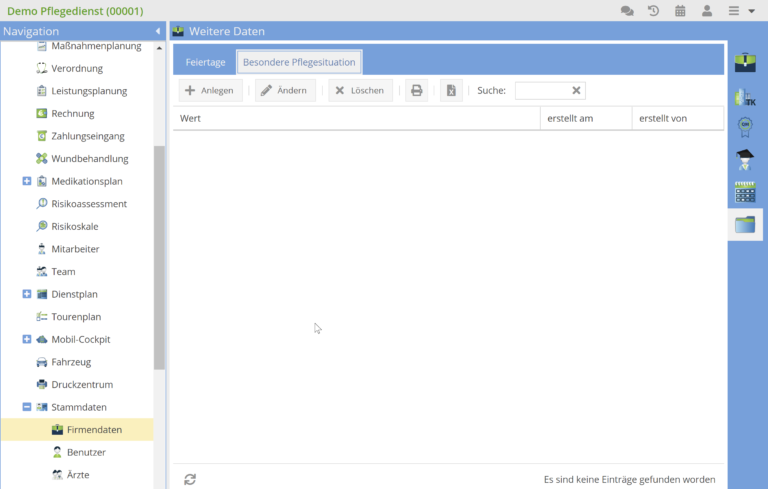Open the hamburger menu dropdown
Screen dimensions: 768x489
click(x=740, y=11)
